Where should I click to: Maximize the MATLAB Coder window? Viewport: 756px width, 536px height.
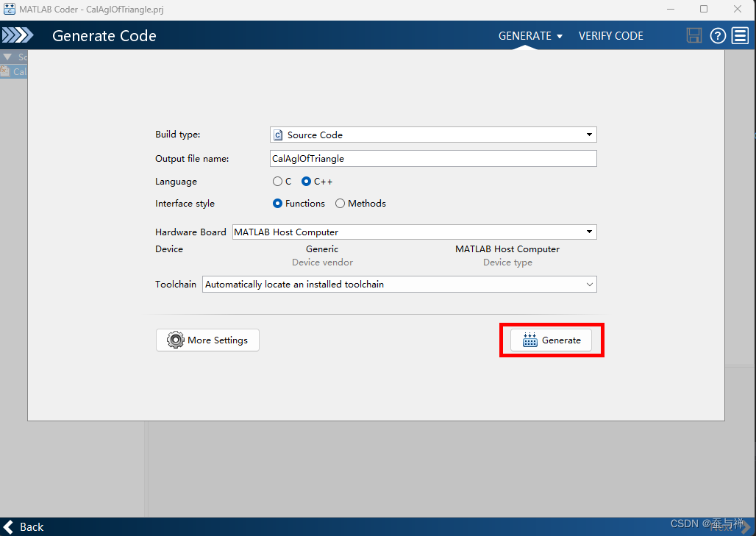(x=704, y=9)
